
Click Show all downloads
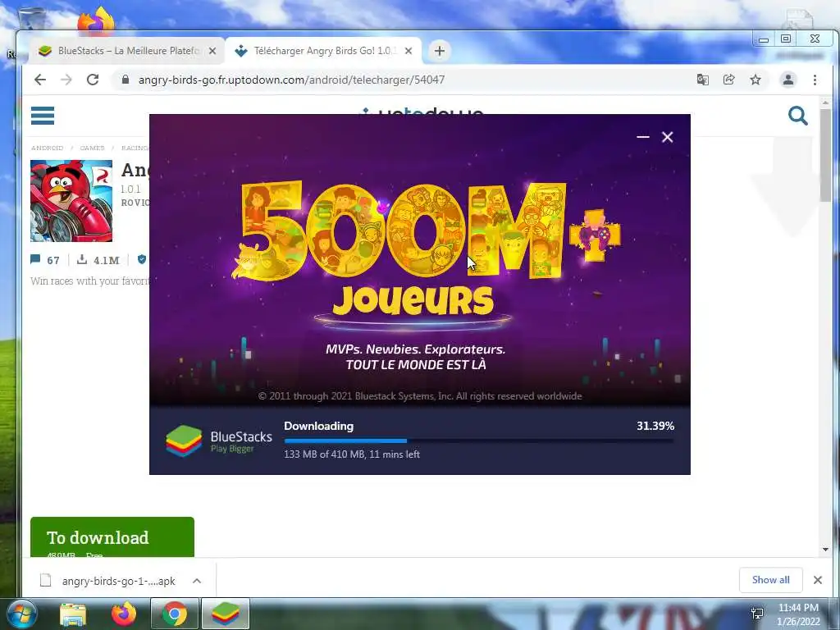click(770, 580)
